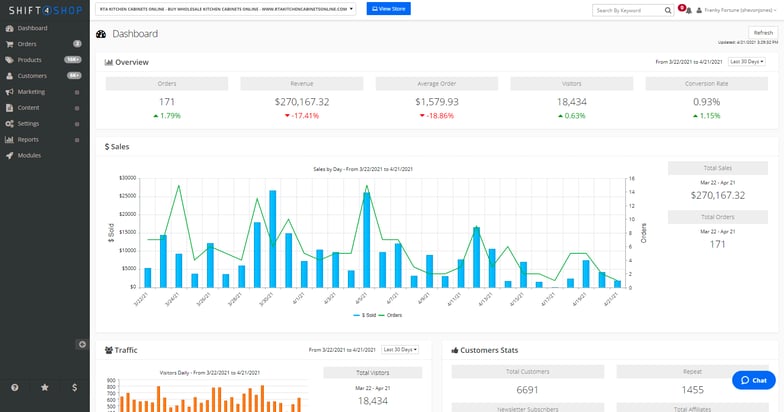
Task: Click the Orders overview card header
Action: (167, 84)
